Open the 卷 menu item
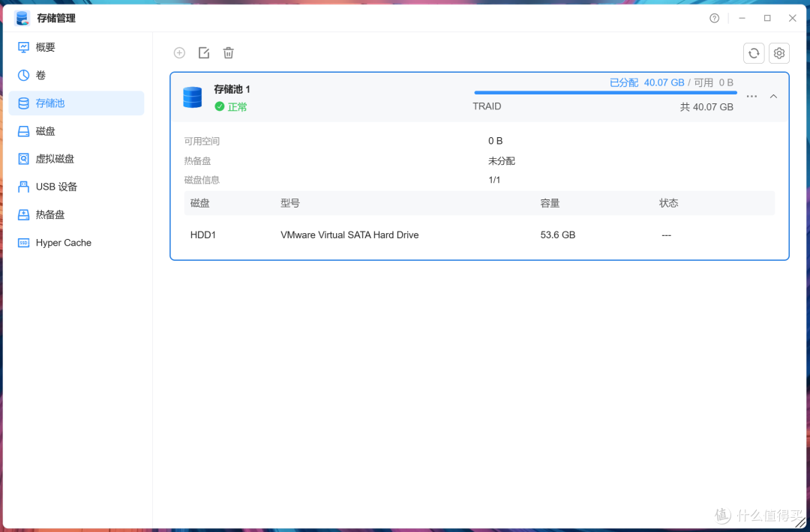810x532 pixels. [x=76, y=76]
